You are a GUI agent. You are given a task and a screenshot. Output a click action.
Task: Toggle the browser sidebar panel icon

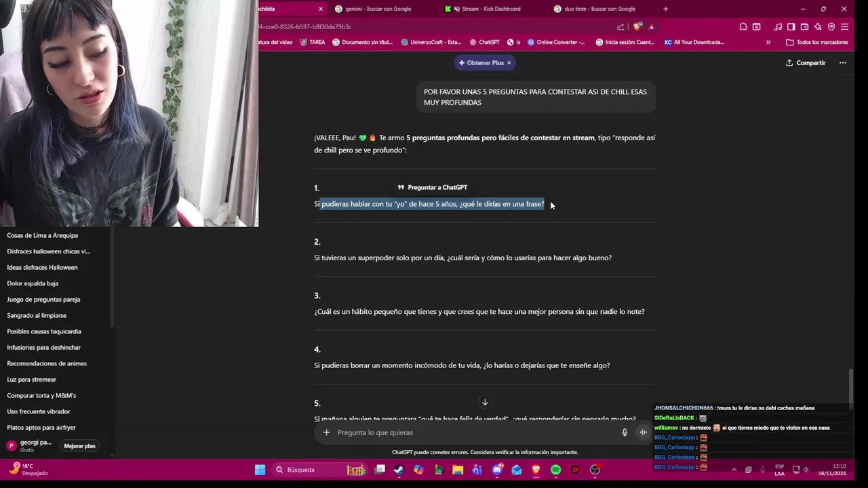pyautogui.click(x=791, y=27)
